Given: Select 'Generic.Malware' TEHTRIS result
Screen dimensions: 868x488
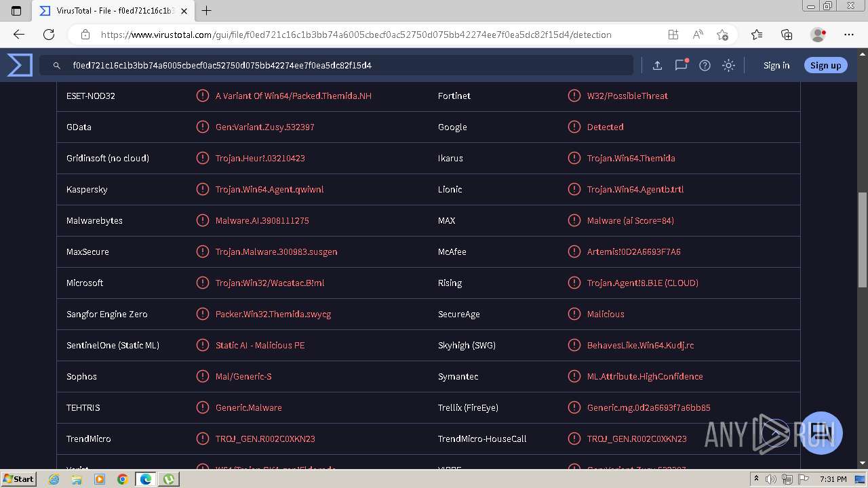Looking at the screenshot, I should coord(249,407).
